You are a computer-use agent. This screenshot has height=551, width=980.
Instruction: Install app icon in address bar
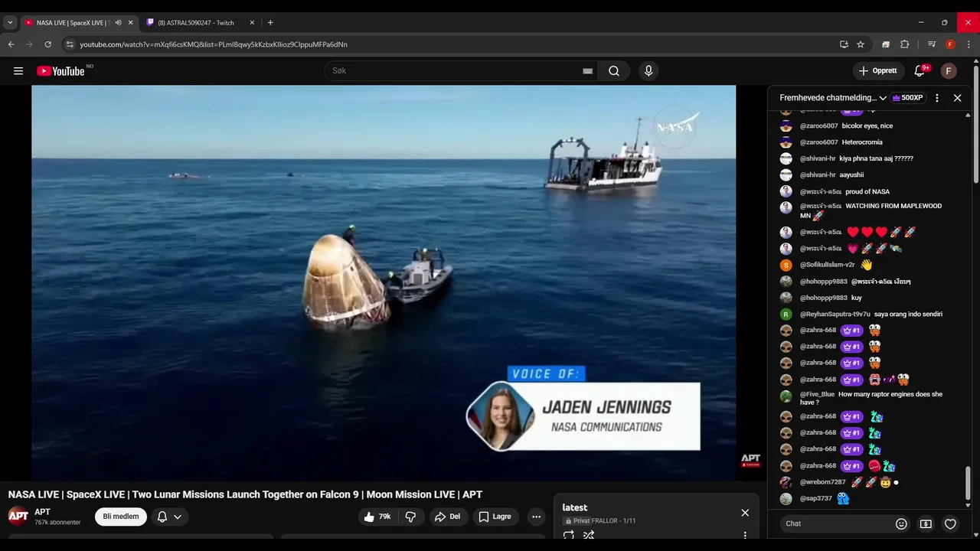coord(844,44)
